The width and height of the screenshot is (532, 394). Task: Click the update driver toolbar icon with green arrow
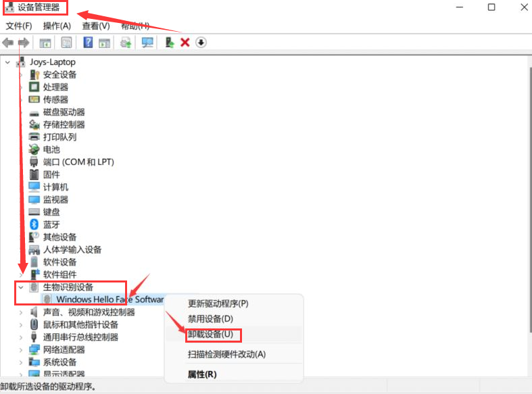click(x=169, y=43)
